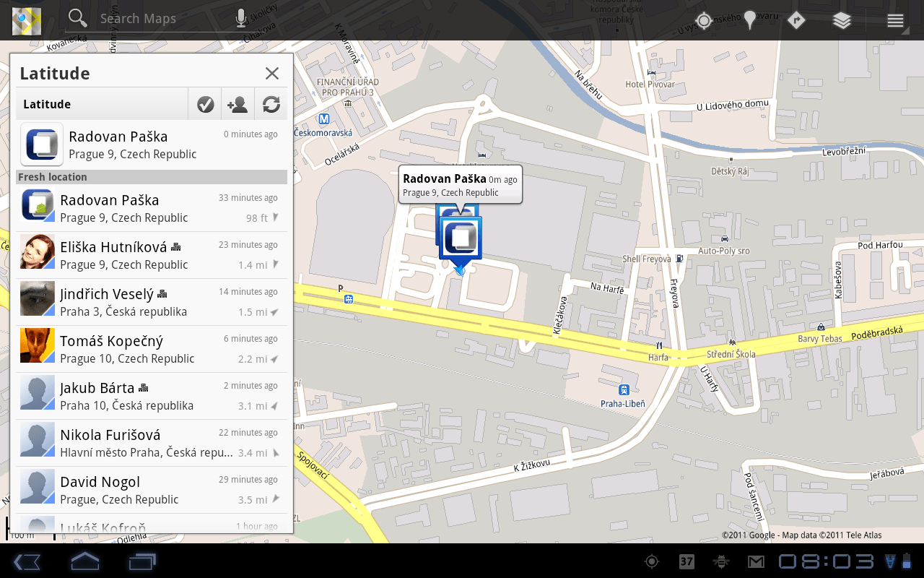Select friend Jakub Bárta
The image size is (924, 578).
152,396
